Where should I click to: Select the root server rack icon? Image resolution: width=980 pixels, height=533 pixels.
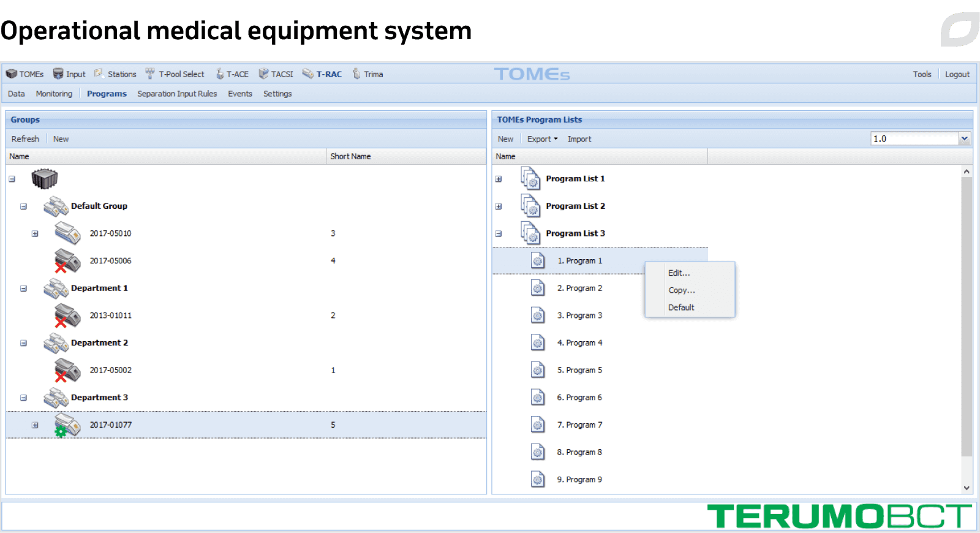[45, 179]
